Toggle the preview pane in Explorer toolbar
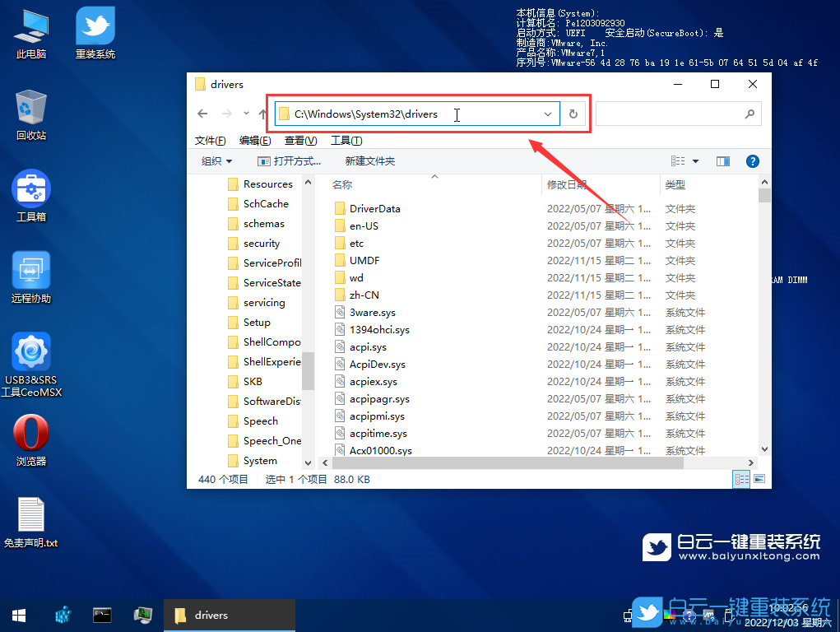 pyautogui.click(x=722, y=160)
